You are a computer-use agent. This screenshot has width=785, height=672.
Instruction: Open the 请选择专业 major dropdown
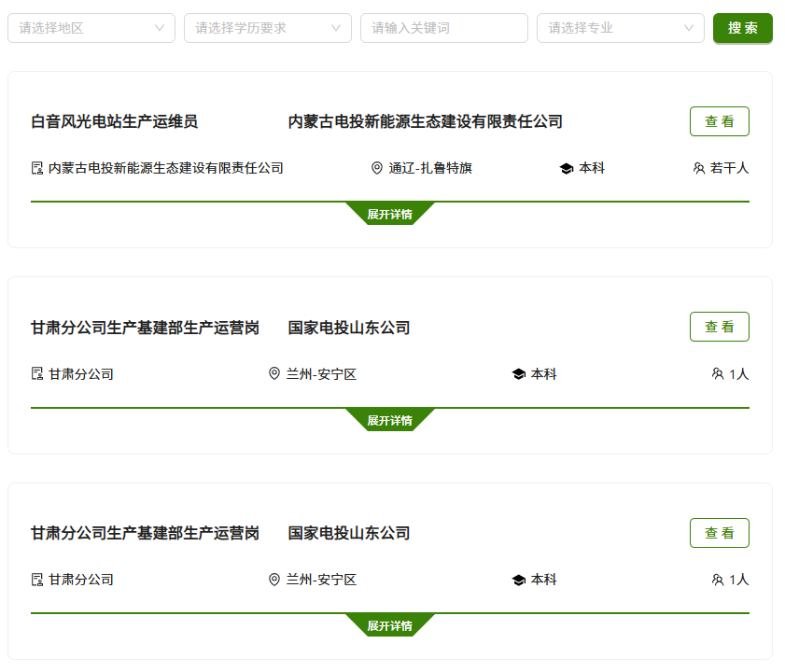621,28
